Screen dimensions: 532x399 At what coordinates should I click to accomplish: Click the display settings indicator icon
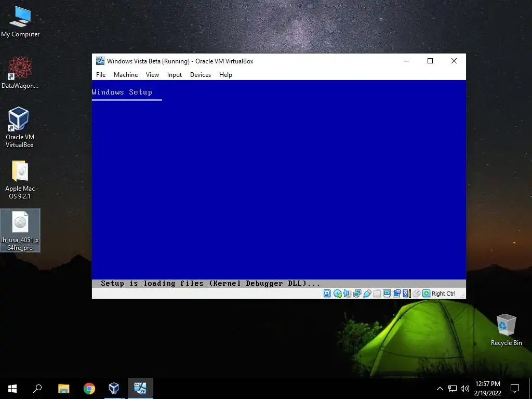[x=387, y=294]
